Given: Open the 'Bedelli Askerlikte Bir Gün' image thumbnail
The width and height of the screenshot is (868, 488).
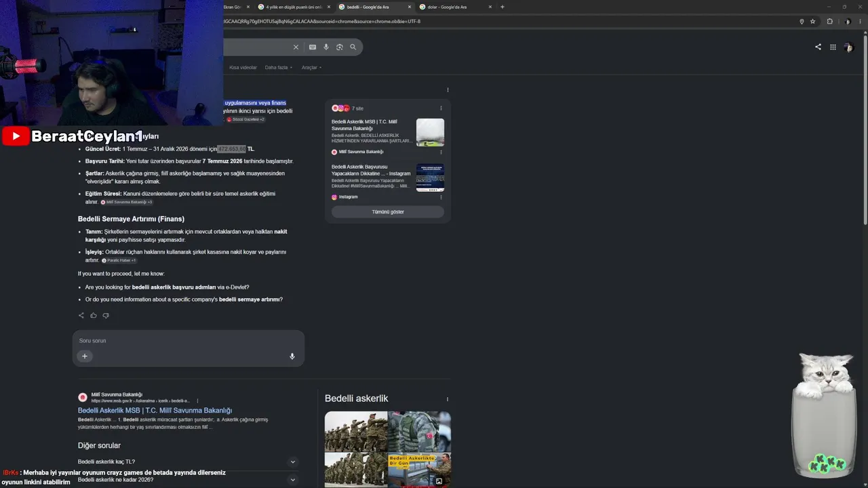Looking at the screenshot, I should pyautogui.click(x=420, y=470).
